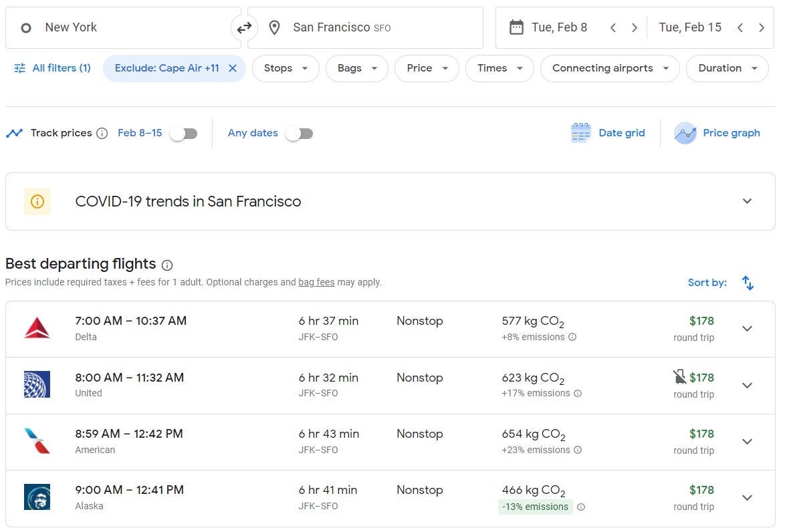Screen dimensions: 789x532
Task: Click the +17% emissions info icon
Action: (578, 393)
